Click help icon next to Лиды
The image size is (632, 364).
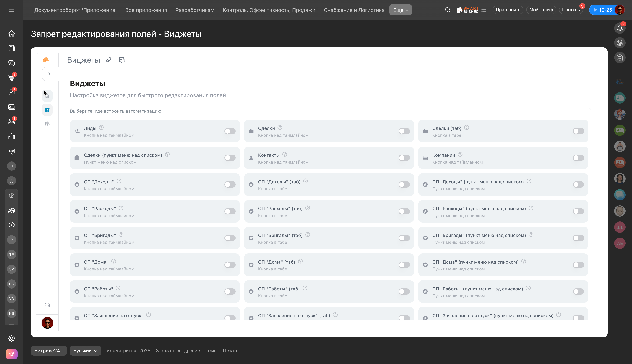(x=101, y=127)
